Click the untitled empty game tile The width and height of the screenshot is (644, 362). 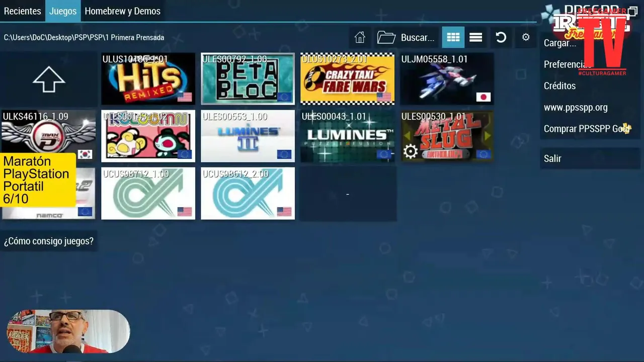click(x=348, y=194)
